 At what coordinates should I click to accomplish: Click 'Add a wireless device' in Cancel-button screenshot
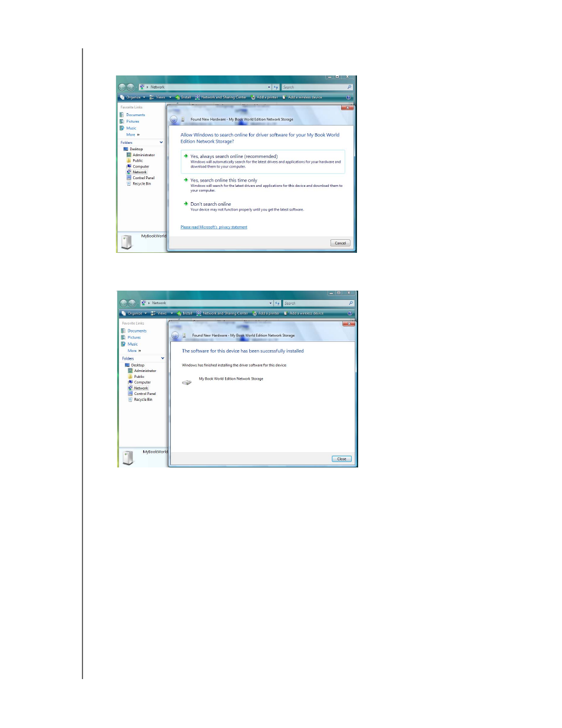[302, 97]
